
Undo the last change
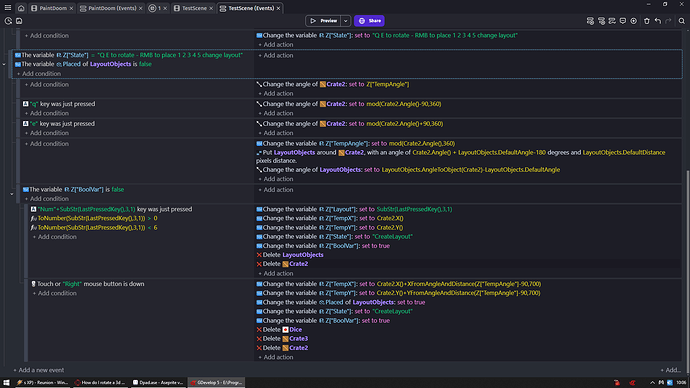point(657,21)
